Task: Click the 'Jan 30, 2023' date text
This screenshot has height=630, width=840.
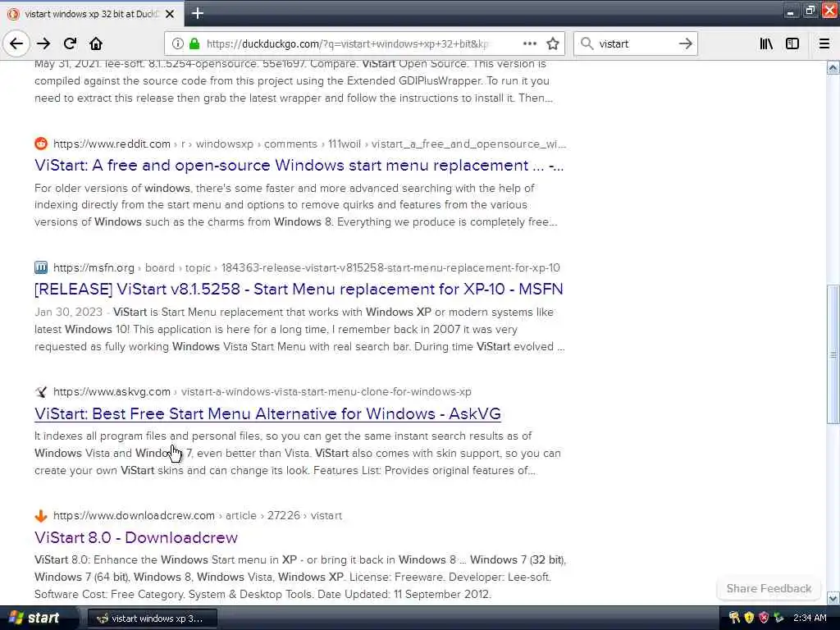Action: coord(68,312)
